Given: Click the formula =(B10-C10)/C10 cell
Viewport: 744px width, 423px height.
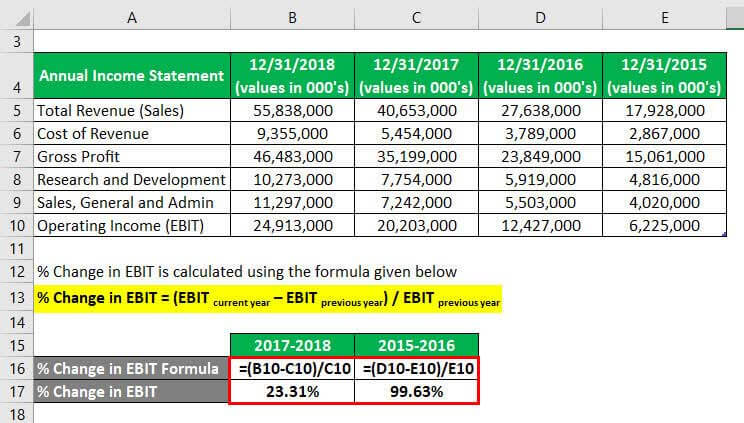Looking at the screenshot, I should tap(292, 368).
